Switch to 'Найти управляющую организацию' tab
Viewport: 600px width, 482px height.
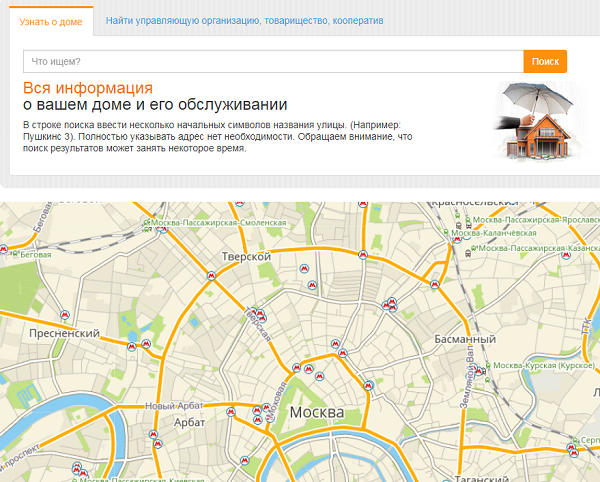pyautogui.click(x=244, y=20)
